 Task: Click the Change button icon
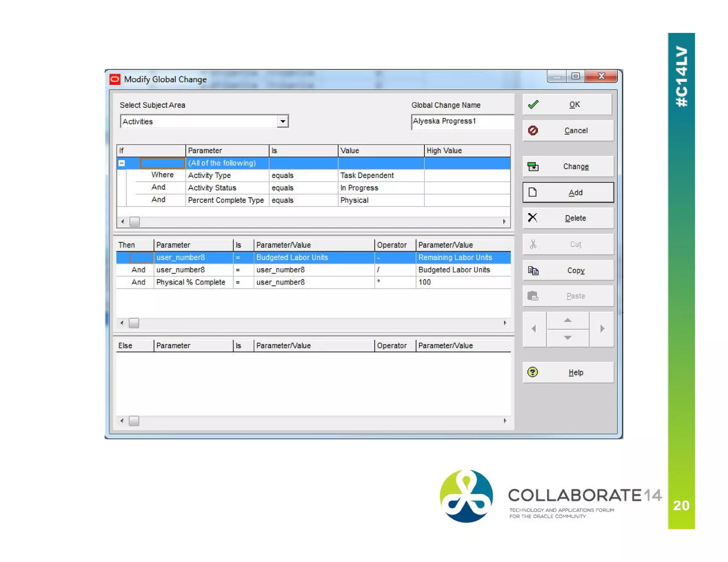pyautogui.click(x=533, y=166)
